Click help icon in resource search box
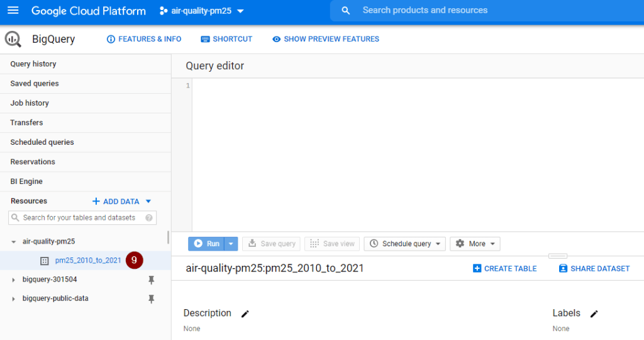Image resolution: width=644 pixels, height=340 pixels. [149, 218]
